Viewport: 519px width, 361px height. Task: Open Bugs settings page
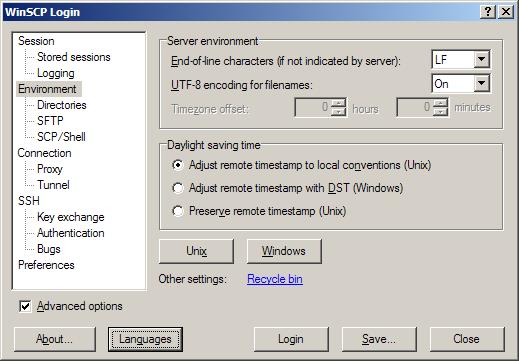click(x=49, y=249)
